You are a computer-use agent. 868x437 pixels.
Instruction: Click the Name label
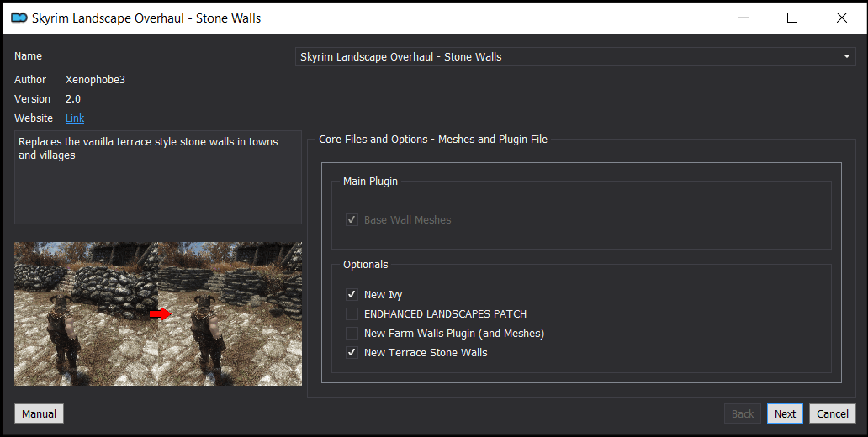pos(29,55)
